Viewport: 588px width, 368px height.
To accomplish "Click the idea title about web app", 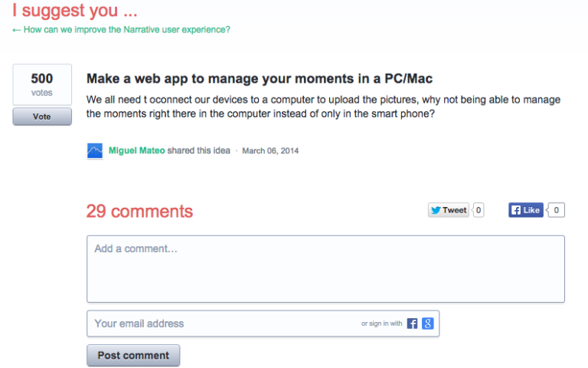I will 259,78.
